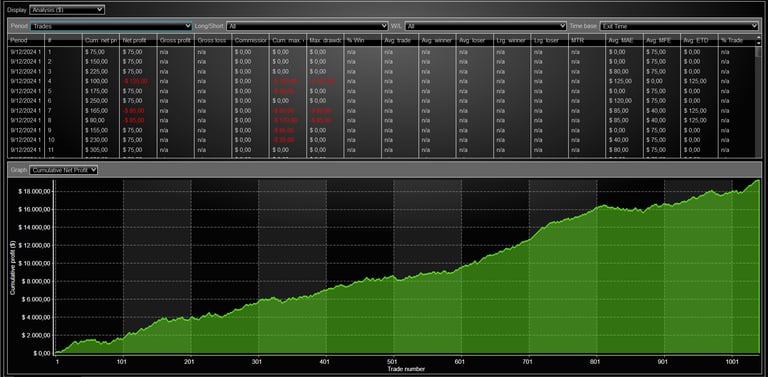This screenshot has height=377, width=768.
Task: Sort by the Cum. net profit column header
Action: tap(101, 40)
